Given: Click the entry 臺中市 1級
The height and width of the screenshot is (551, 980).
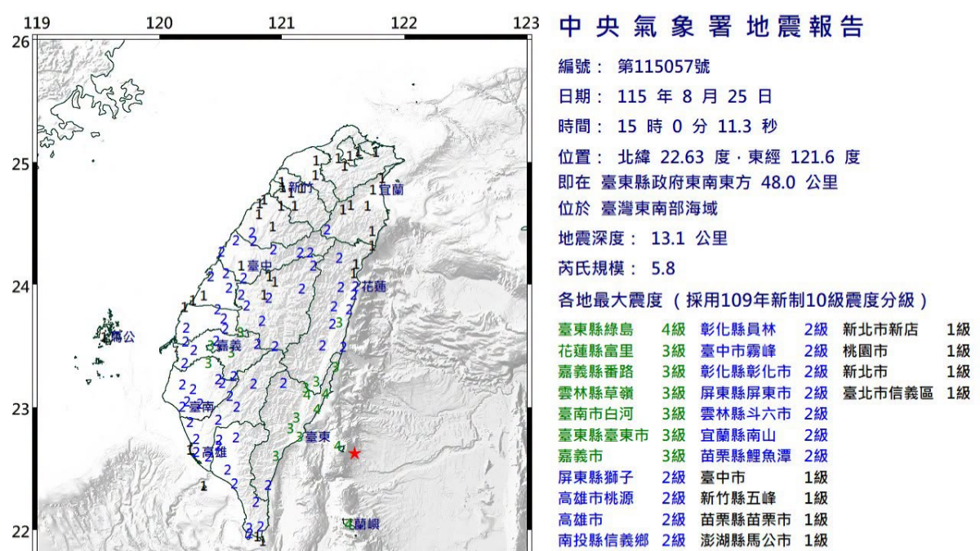Looking at the screenshot, I should point(764,477).
